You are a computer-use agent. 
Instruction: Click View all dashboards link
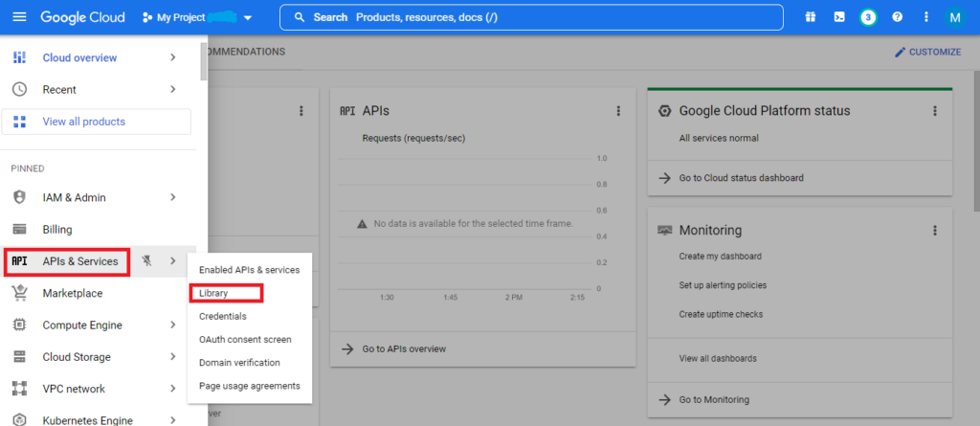718,358
